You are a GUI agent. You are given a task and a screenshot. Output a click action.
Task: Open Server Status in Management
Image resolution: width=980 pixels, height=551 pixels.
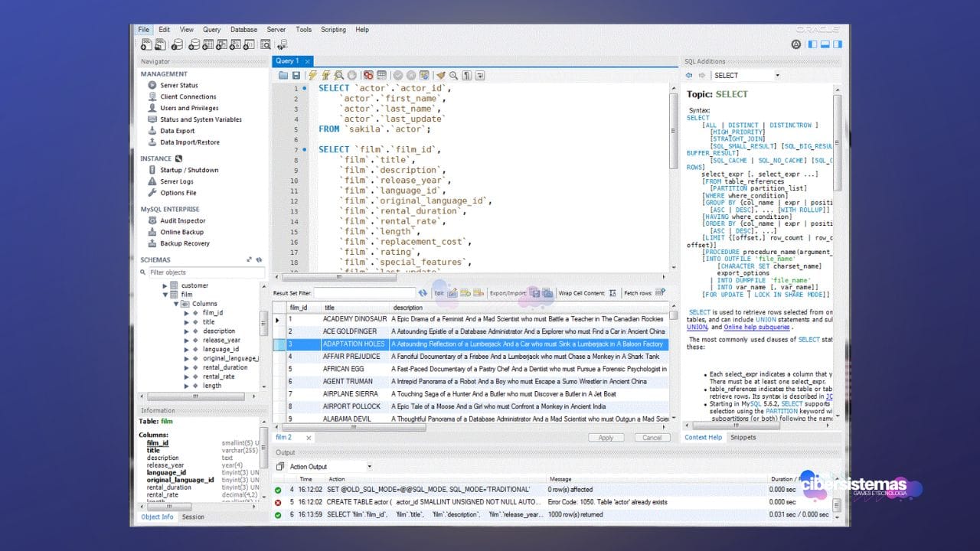click(178, 86)
